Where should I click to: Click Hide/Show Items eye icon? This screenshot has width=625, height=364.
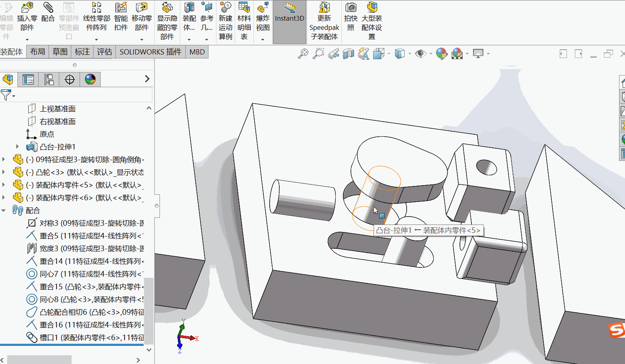pos(421,53)
